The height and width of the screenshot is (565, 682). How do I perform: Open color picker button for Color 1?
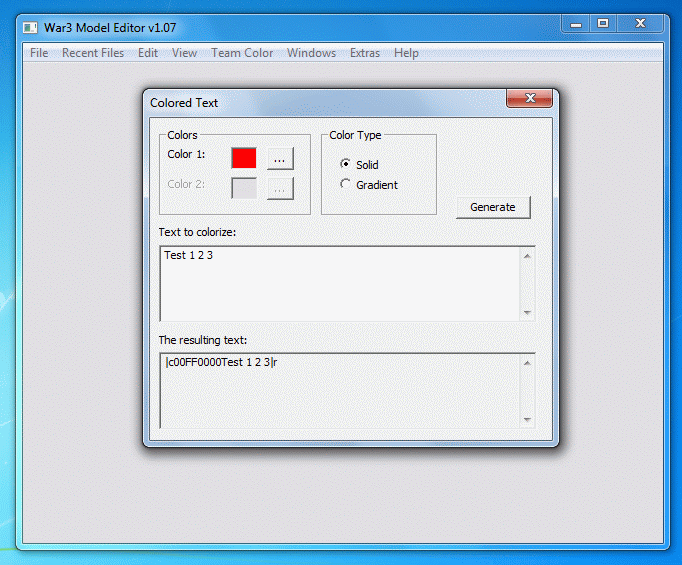[280, 158]
